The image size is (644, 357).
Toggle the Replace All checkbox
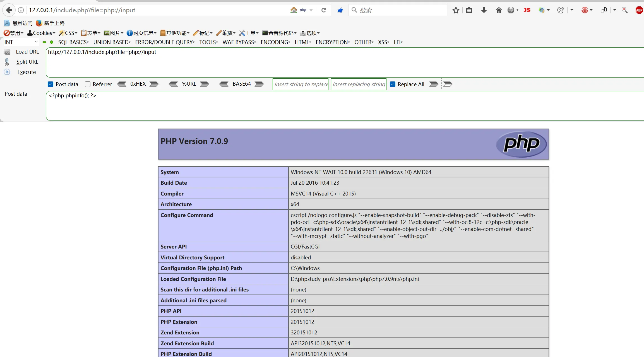[393, 84]
